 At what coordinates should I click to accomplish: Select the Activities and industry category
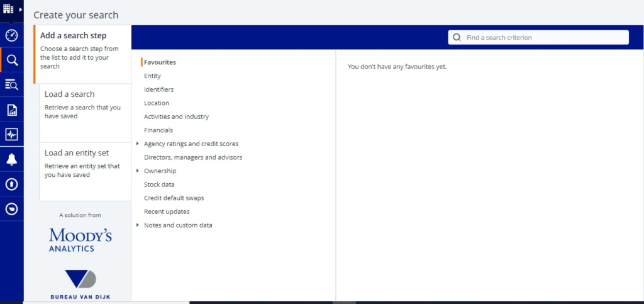(176, 116)
